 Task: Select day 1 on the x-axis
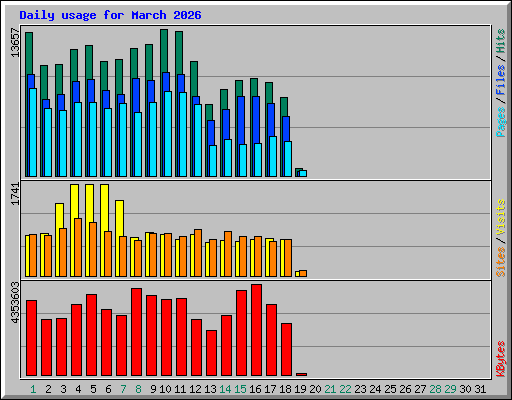(33, 389)
